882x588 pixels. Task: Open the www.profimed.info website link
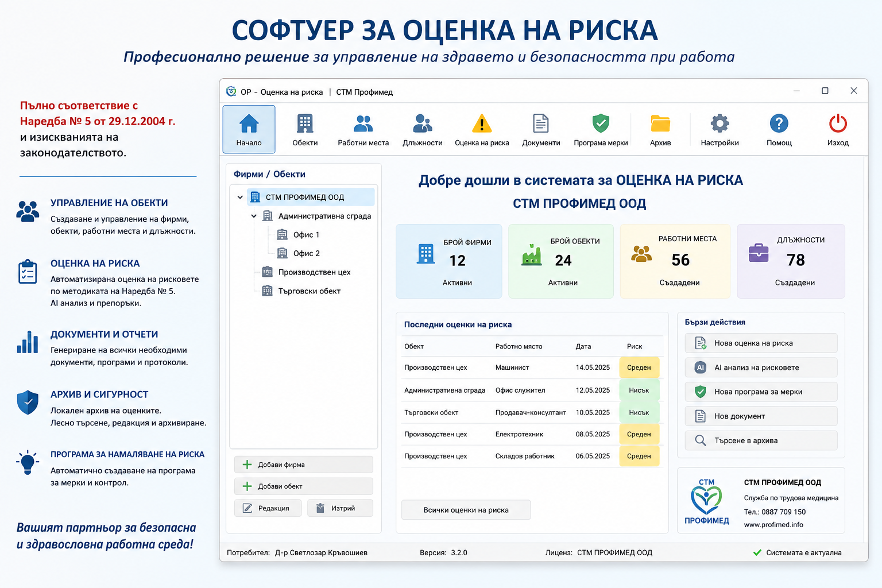coord(773,525)
